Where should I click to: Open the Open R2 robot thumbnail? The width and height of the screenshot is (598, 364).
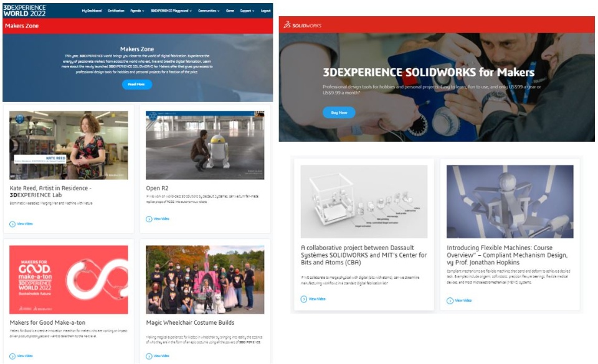click(205, 145)
